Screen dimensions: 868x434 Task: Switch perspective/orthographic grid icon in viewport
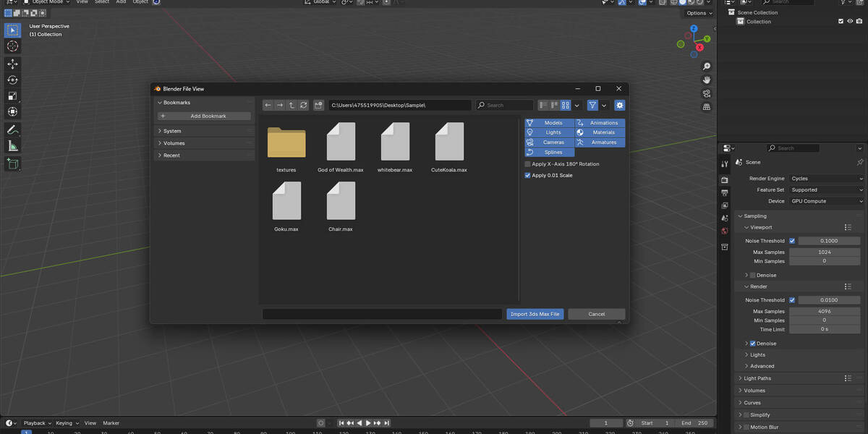(707, 107)
